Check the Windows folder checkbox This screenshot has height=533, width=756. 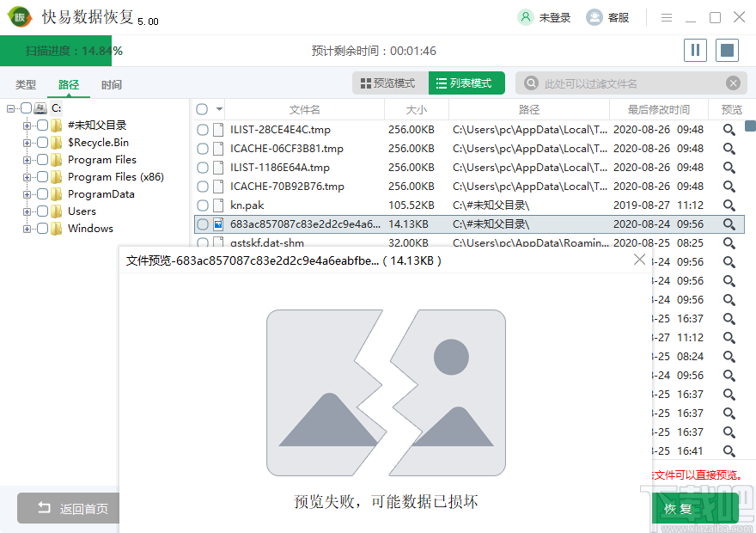coord(42,228)
